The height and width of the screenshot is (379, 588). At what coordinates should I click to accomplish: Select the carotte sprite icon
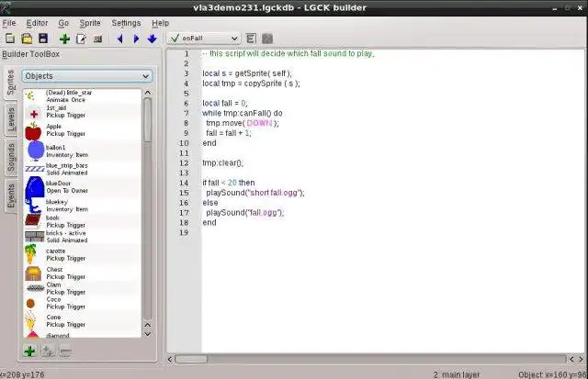coord(31,254)
